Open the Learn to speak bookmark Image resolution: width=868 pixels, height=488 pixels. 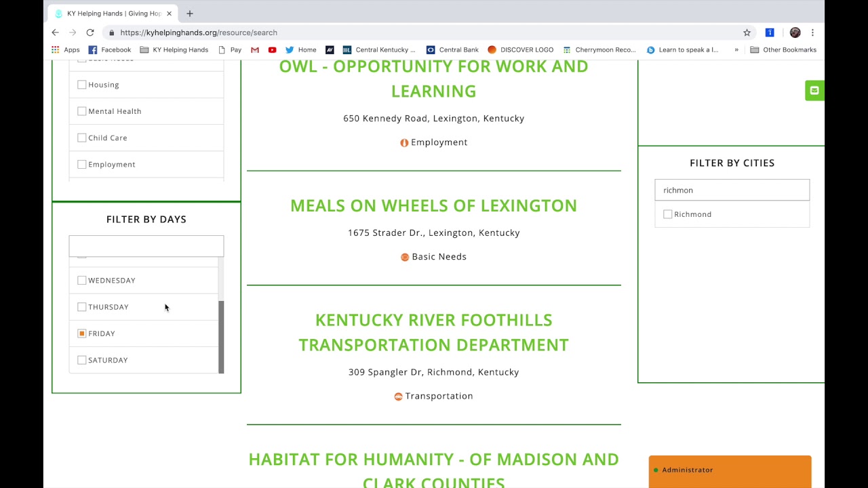point(682,49)
